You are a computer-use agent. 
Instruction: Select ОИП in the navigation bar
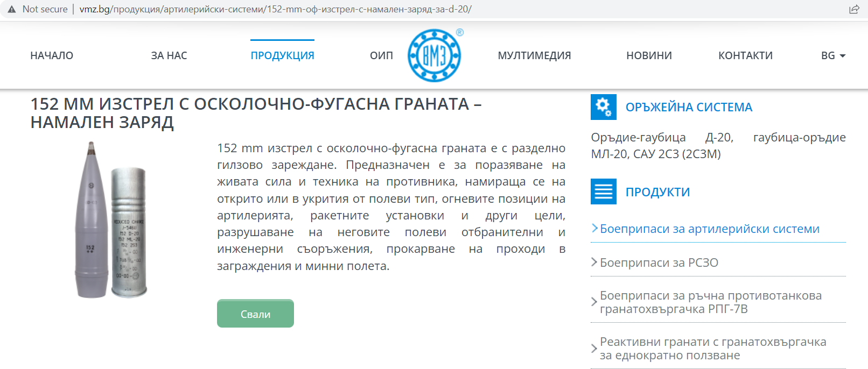(x=381, y=55)
